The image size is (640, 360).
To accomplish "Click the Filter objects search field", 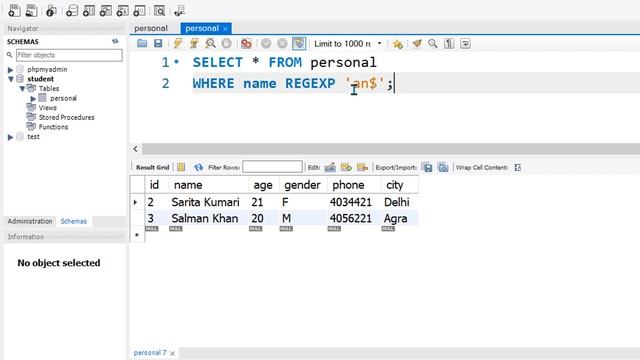I will (x=69, y=55).
